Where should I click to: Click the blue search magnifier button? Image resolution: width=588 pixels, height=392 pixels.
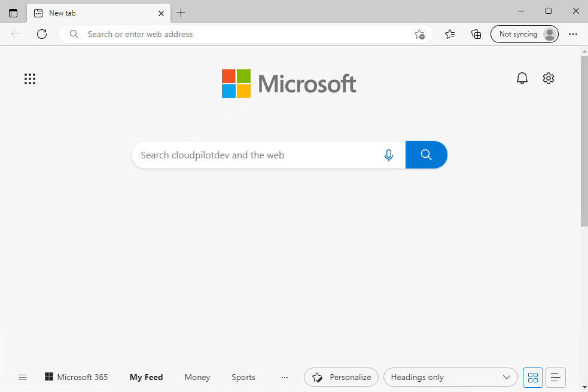(x=426, y=155)
